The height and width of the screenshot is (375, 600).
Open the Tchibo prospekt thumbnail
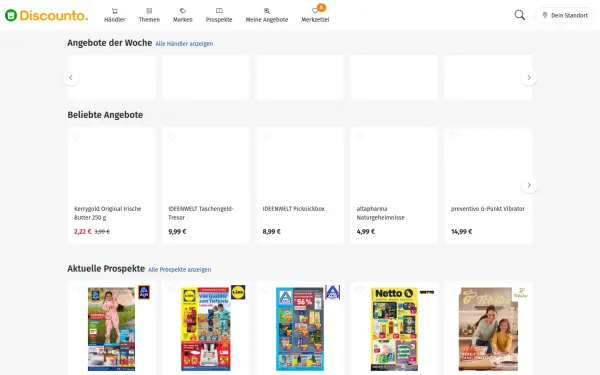click(x=488, y=329)
